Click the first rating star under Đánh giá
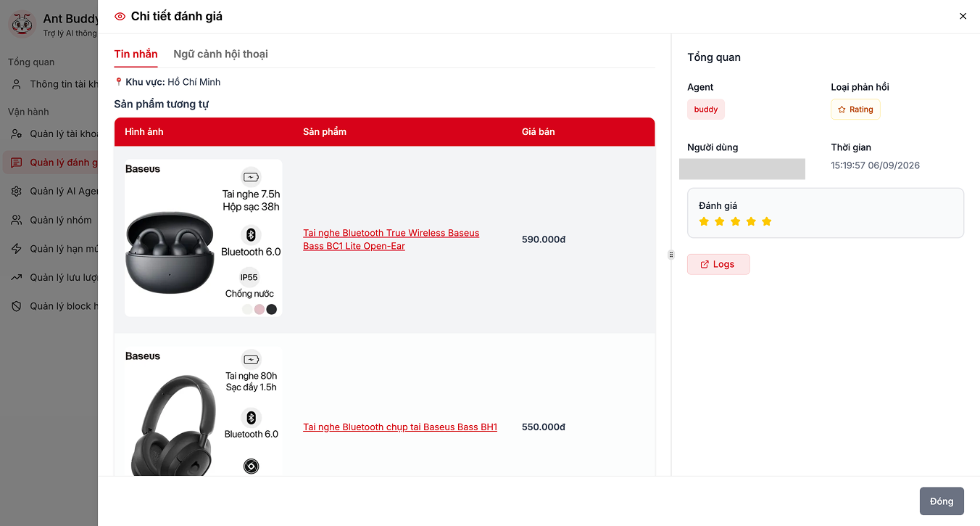This screenshot has height=526, width=980. point(704,221)
